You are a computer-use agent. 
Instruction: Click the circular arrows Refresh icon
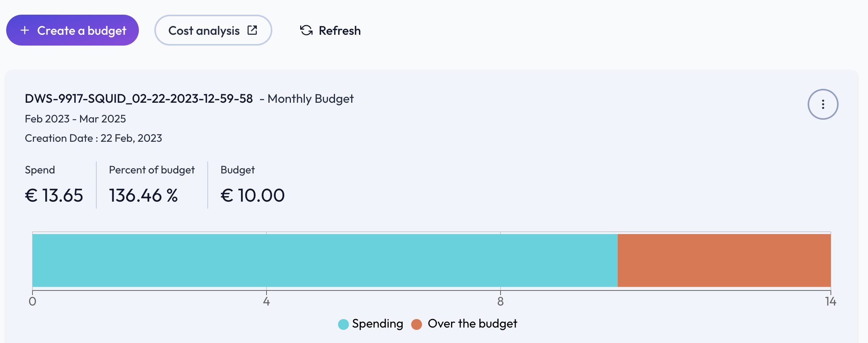[306, 30]
